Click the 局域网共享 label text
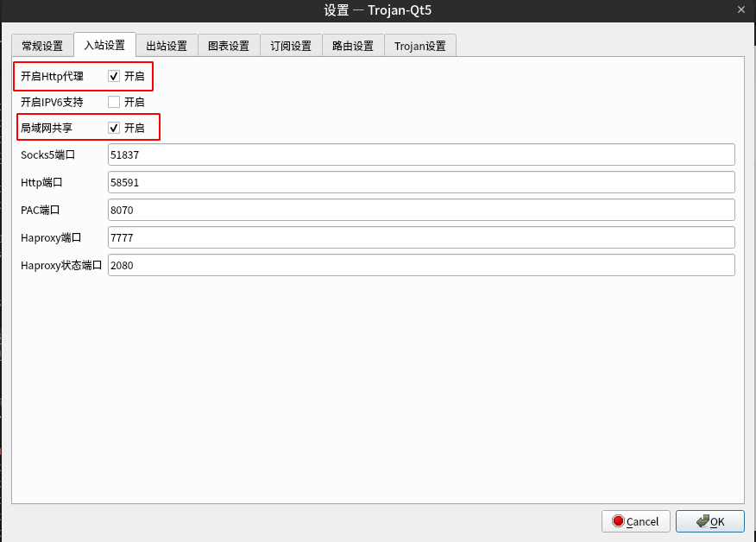This screenshot has height=542, width=756. click(x=47, y=128)
